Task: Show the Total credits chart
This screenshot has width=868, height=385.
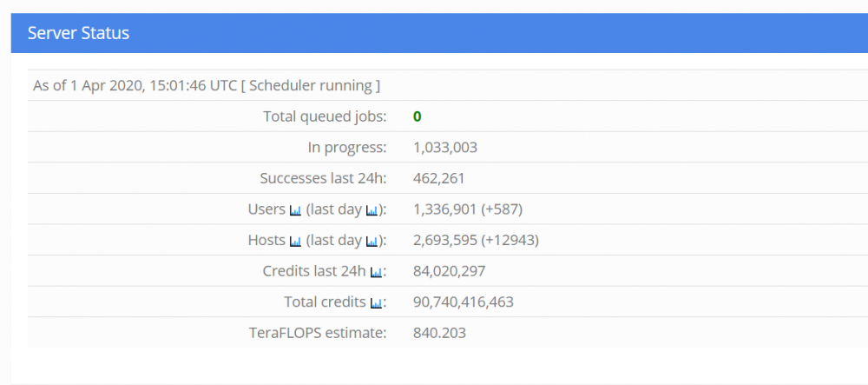Action: click(x=377, y=303)
